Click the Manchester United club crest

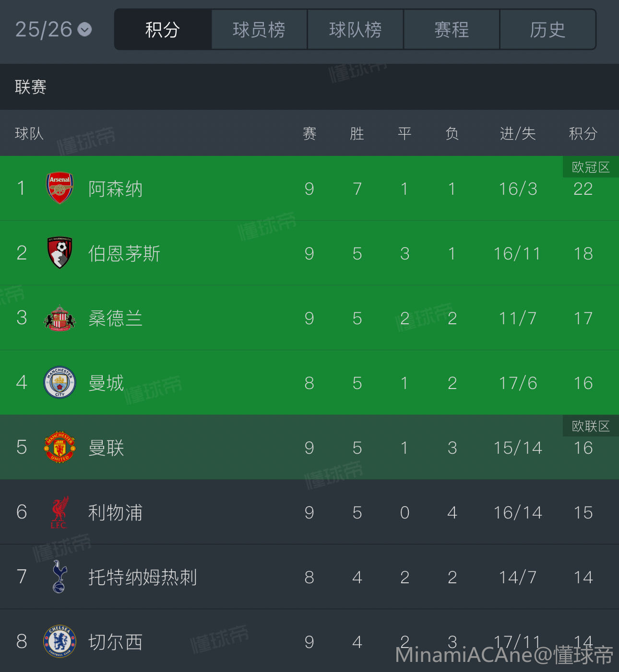(x=60, y=447)
